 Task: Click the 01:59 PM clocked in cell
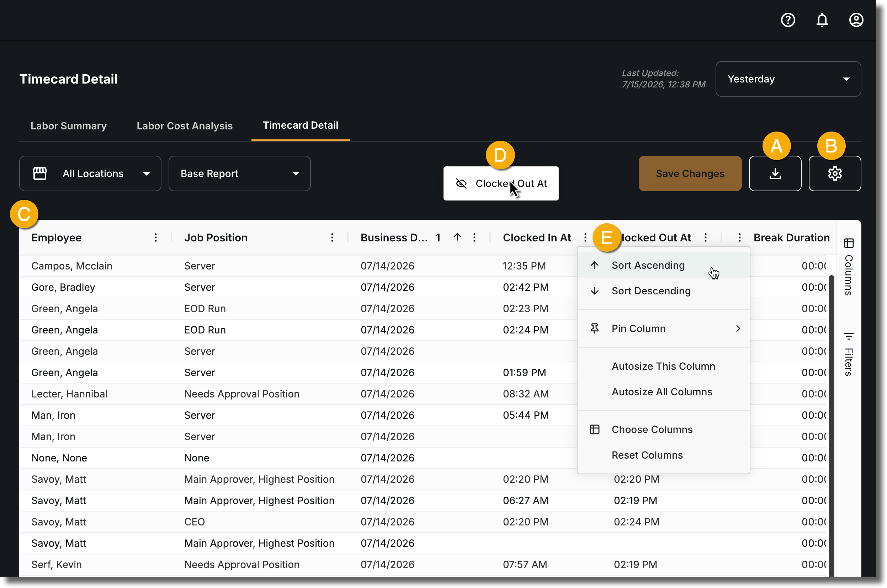click(x=524, y=372)
